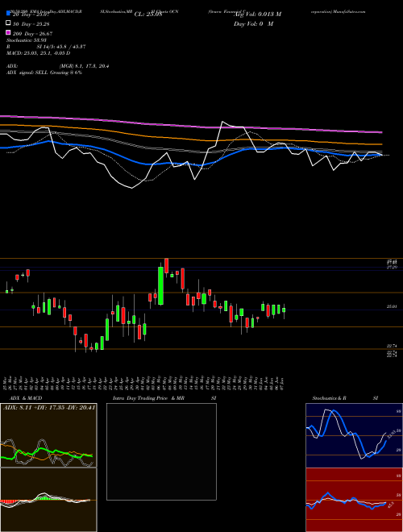
Task: Open the blue Stochastics chart panel
Action: [x=354, y=435]
